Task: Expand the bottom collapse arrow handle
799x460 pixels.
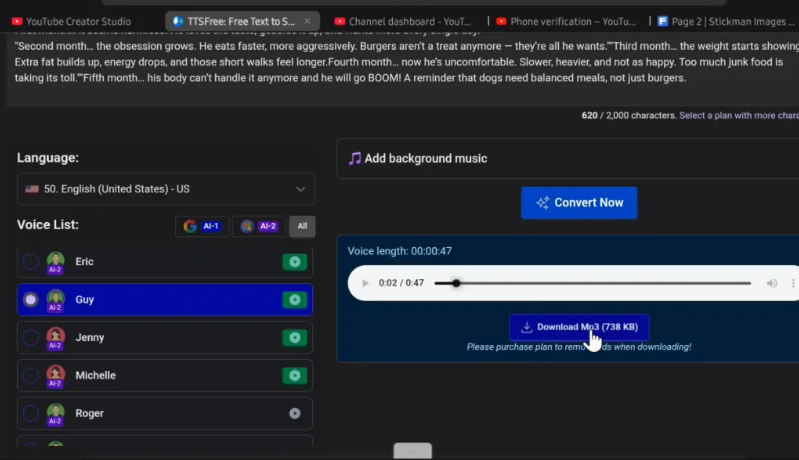Action: (x=412, y=451)
